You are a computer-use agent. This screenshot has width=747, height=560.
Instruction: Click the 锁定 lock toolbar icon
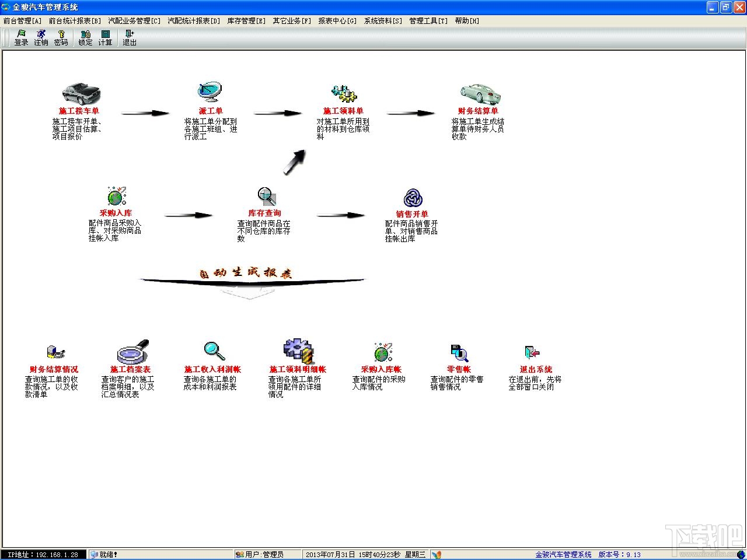pyautogui.click(x=86, y=38)
